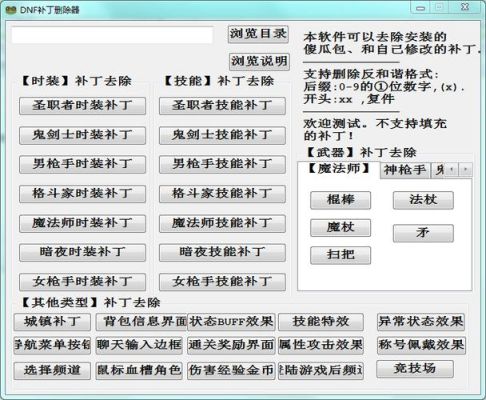Click 格斗家技能补丁 button
The height and width of the screenshot is (400, 486).
(x=222, y=194)
